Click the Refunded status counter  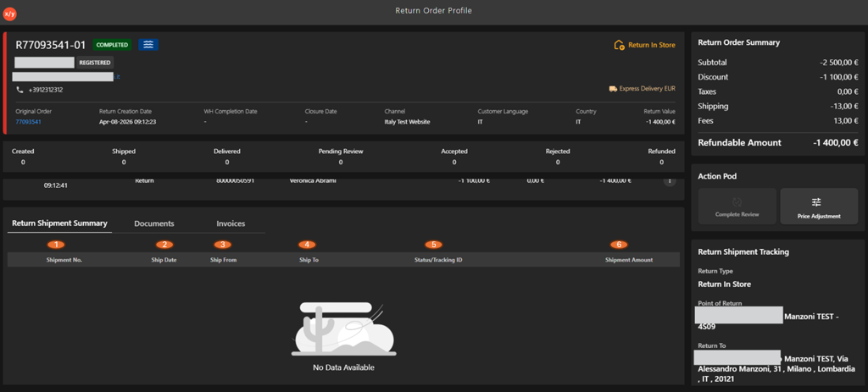661,157
